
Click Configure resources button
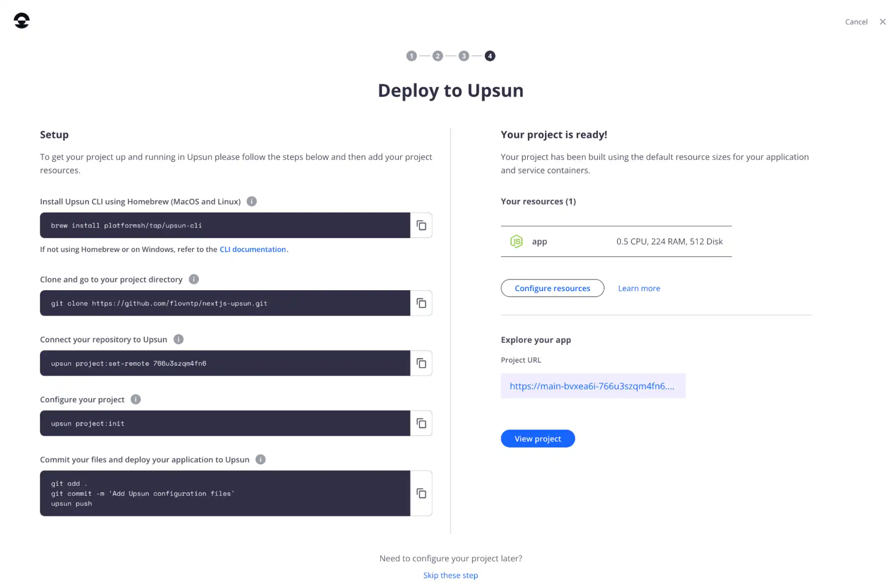click(x=552, y=288)
